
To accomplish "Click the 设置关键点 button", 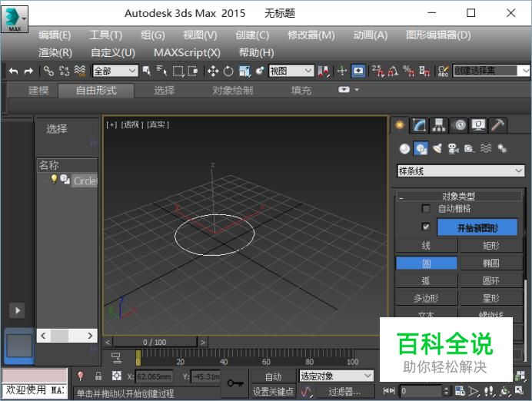I will (x=274, y=392).
